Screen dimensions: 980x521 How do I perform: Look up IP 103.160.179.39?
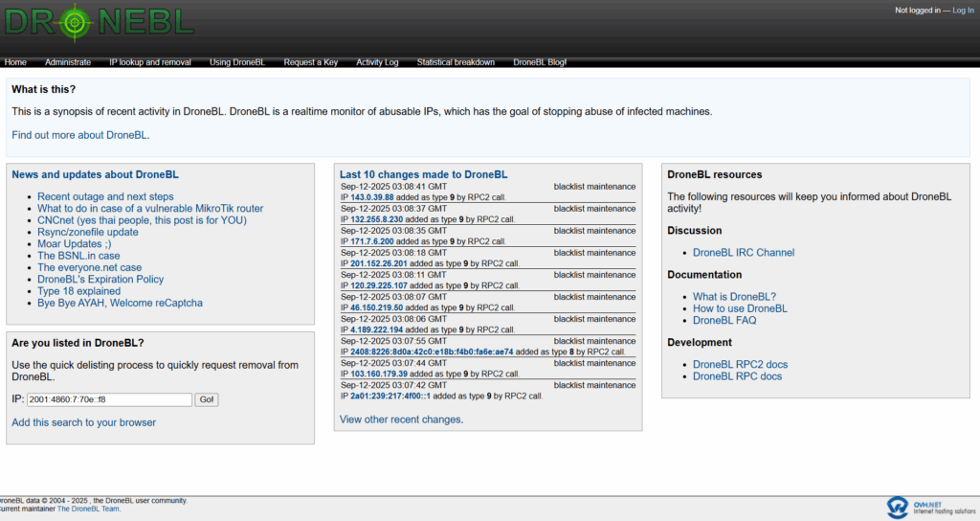point(378,374)
